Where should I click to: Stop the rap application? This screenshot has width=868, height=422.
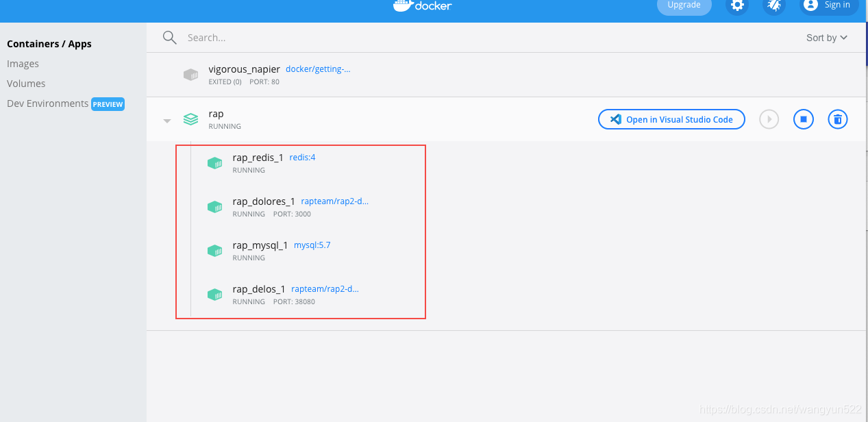tap(804, 119)
